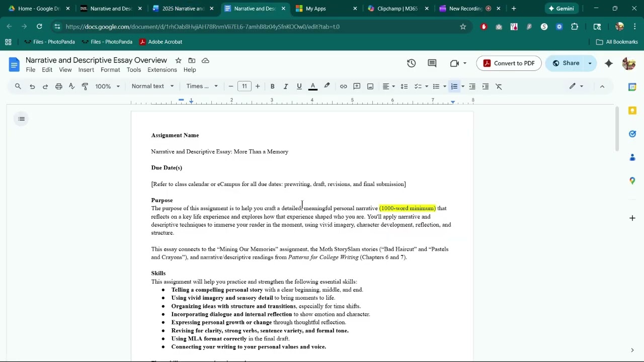Open Contacts side panel
Image resolution: width=644 pixels, height=362 pixels.
point(632,157)
